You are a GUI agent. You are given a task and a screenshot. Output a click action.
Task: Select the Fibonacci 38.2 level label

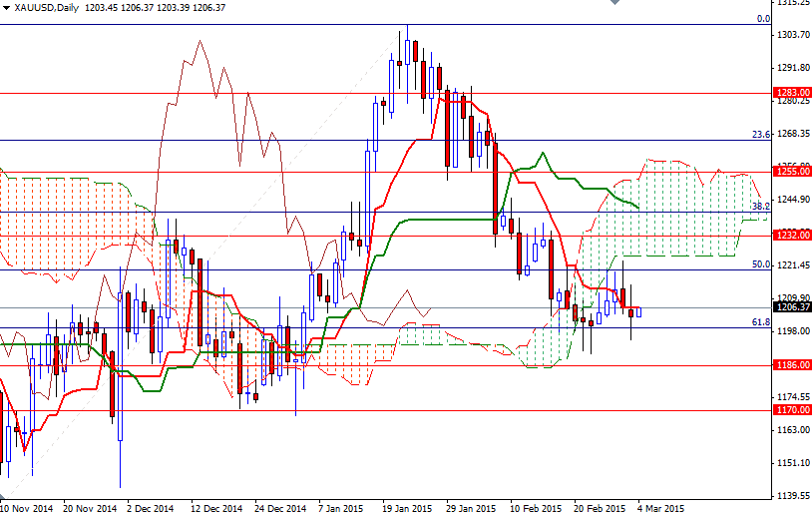(760, 206)
